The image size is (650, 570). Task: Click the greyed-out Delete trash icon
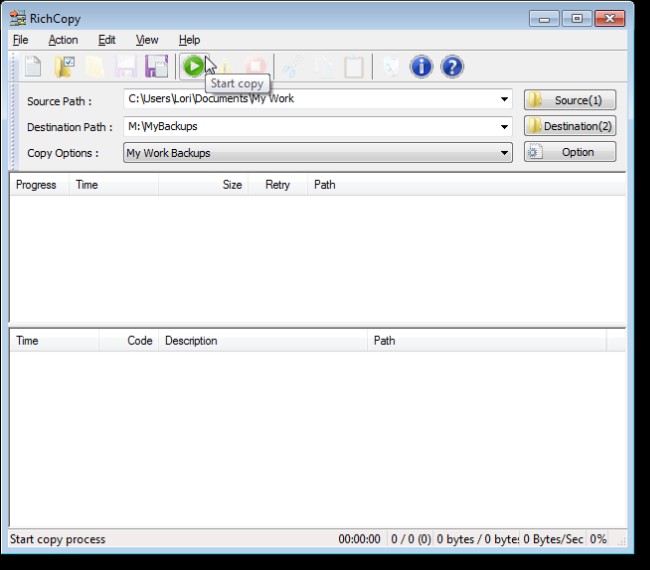tap(390, 66)
